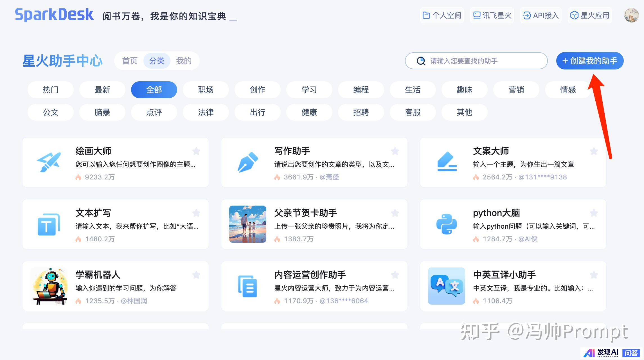Select the 最新 category

tap(102, 90)
